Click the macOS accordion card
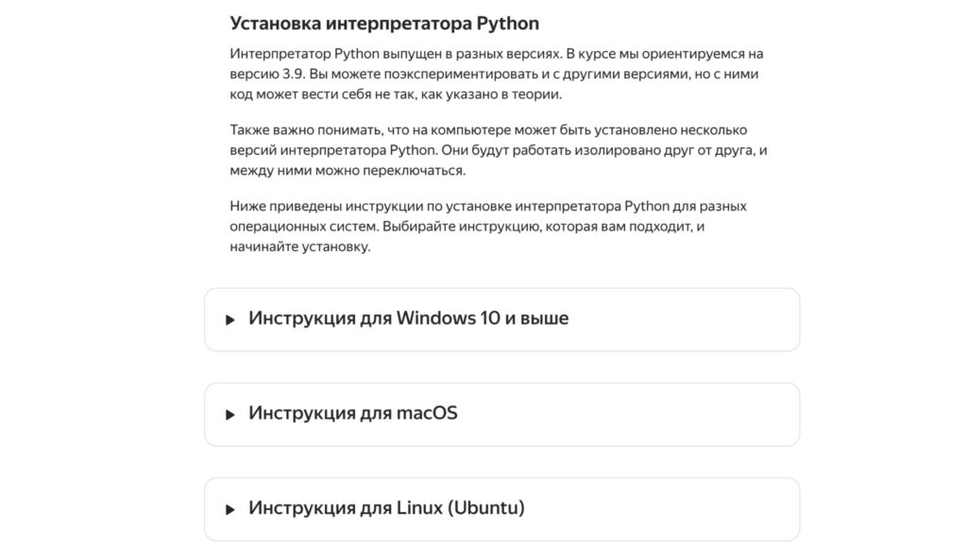Screen dimensions: 967x560 (500, 414)
